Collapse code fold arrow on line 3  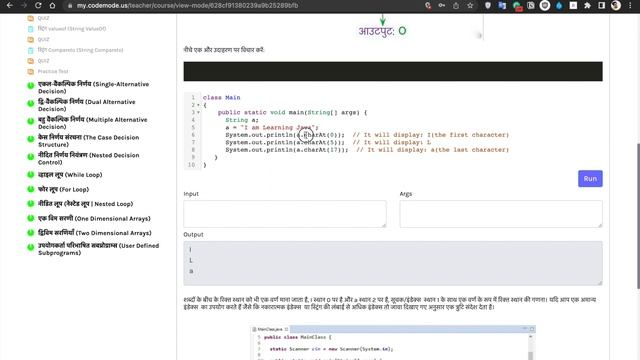pyautogui.click(x=198, y=113)
